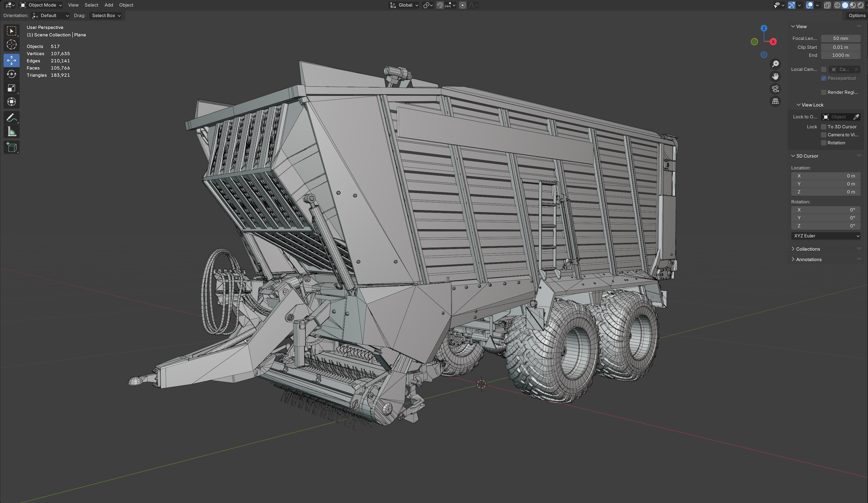868x503 pixels.
Task: Open XYZ Euler rotation mode dropdown
Action: coord(826,236)
